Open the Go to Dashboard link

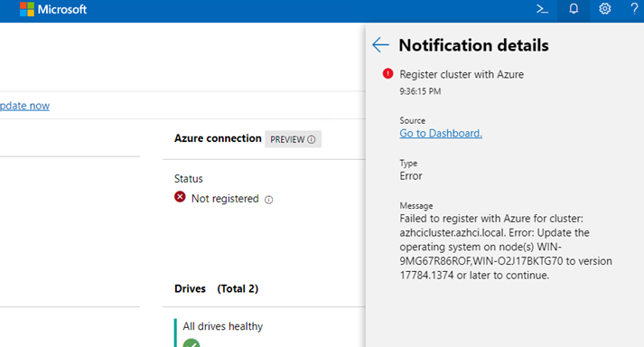click(x=441, y=133)
